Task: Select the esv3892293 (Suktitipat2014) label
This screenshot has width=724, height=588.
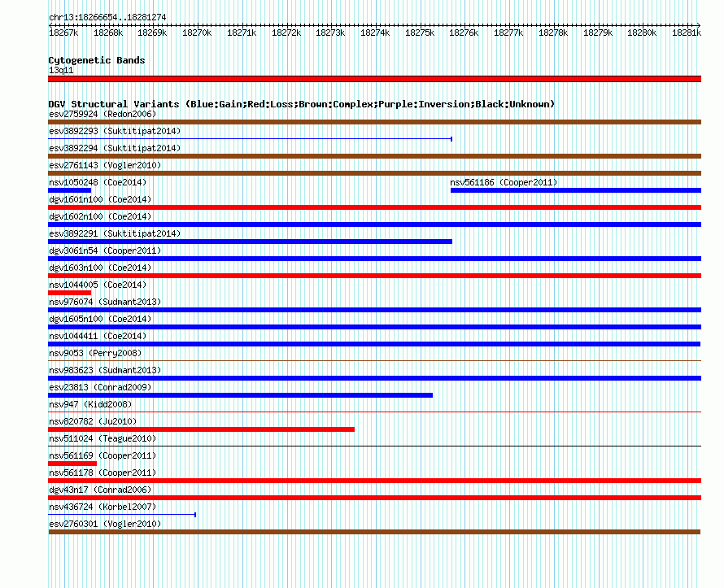Action: [x=115, y=131]
